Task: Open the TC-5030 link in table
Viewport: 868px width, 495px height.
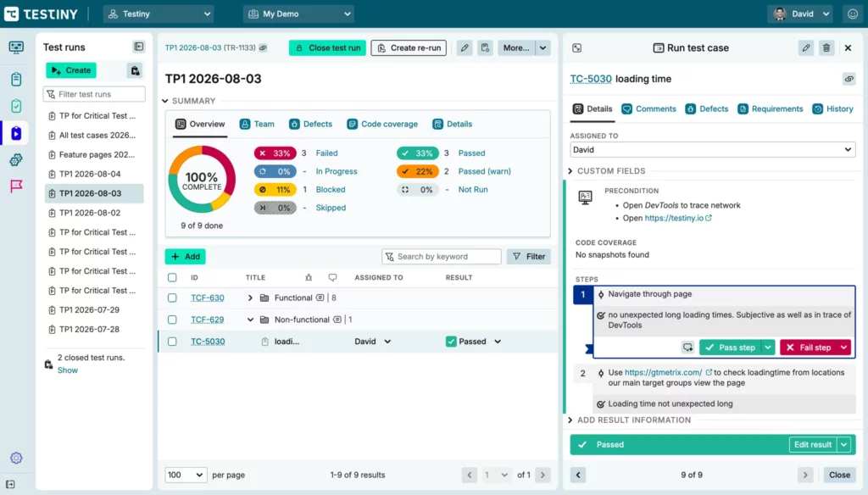Action: click(x=208, y=342)
